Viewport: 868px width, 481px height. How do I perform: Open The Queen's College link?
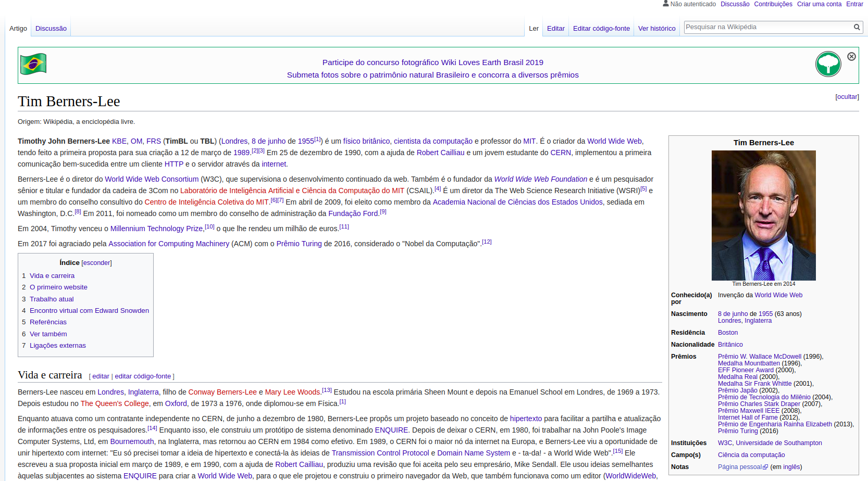click(x=115, y=403)
